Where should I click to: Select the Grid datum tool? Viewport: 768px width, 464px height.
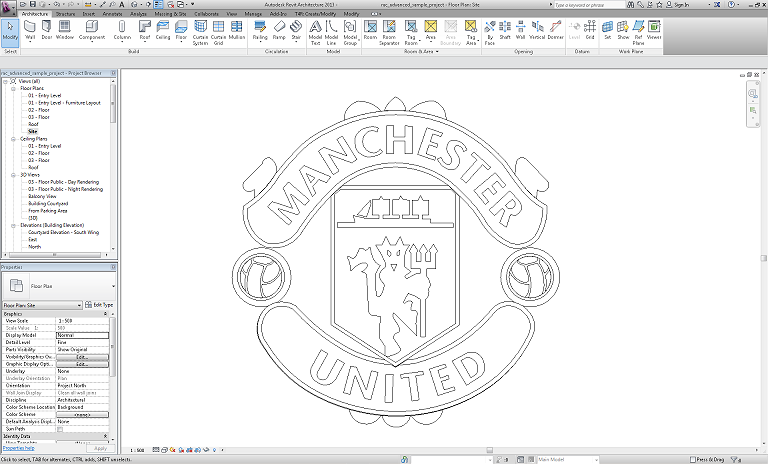(590, 31)
